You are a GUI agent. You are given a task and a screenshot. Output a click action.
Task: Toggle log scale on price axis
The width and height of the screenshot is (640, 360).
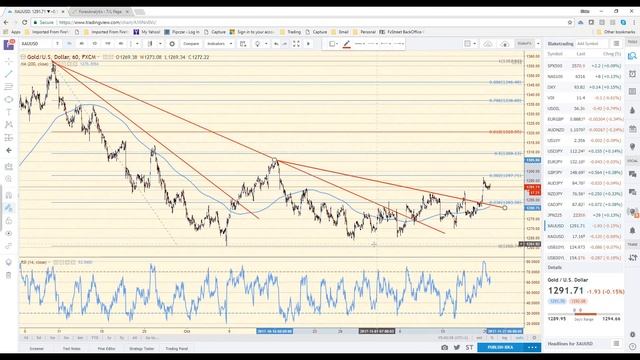(x=504, y=338)
